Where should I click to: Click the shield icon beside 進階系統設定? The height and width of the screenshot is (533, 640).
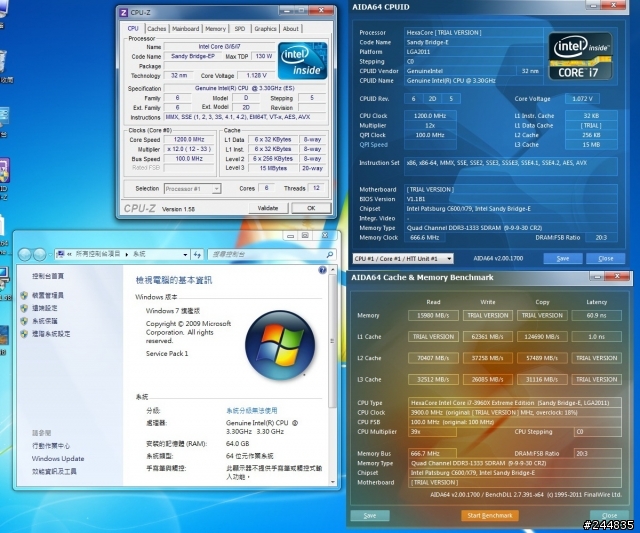tap(24, 334)
